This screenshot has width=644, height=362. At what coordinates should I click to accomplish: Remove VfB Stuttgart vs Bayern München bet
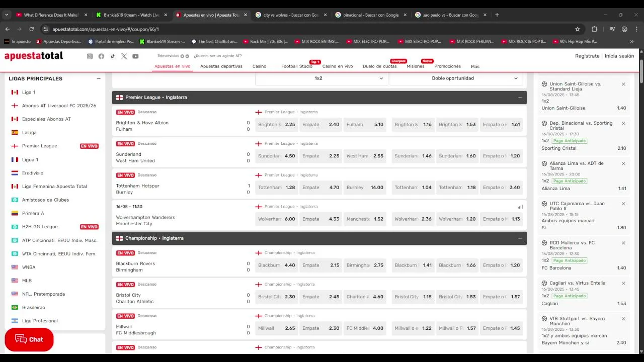tap(623, 319)
